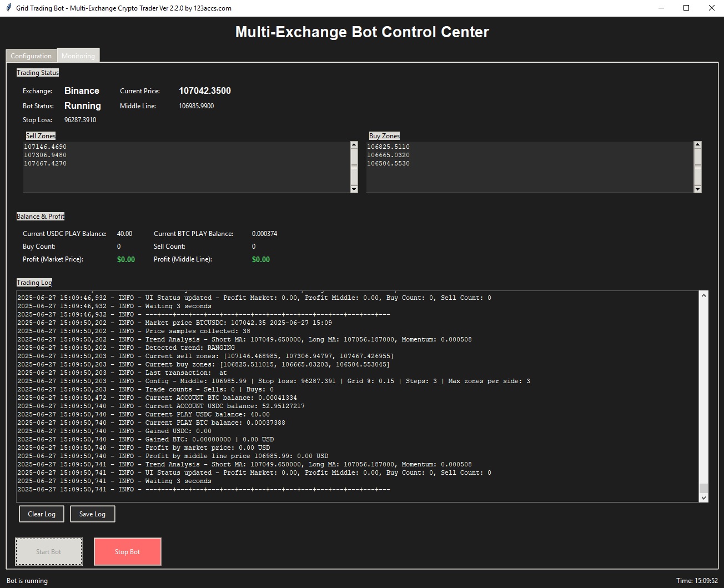Minimize the Grid Trading Bot window

tap(661, 8)
